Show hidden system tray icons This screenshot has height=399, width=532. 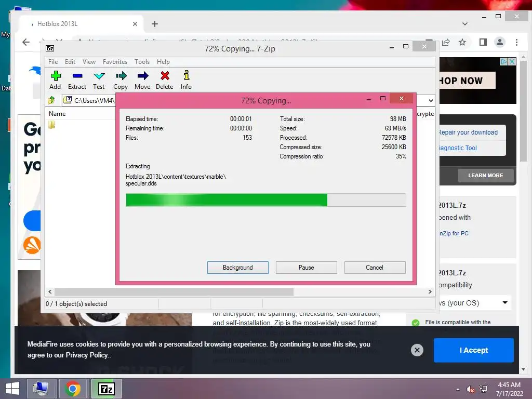click(458, 389)
